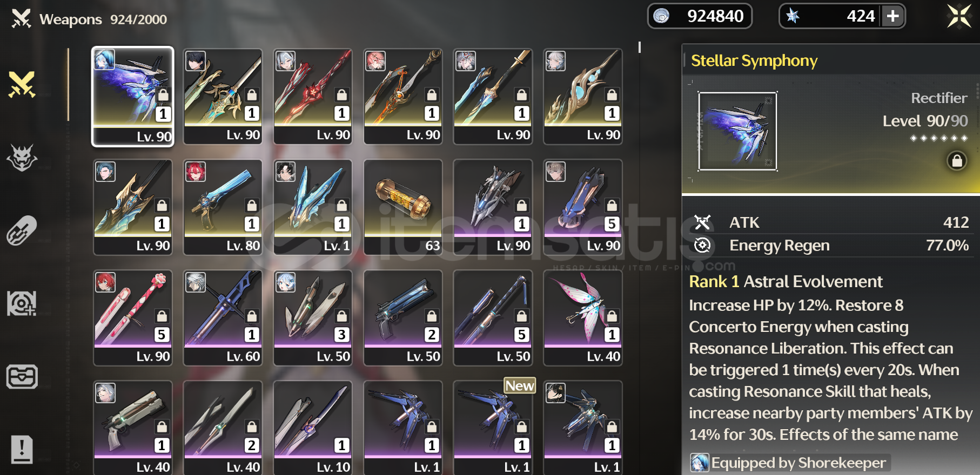
Task: Select the Level 80 blue pistol weapon
Action: click(x=223, y=207)
